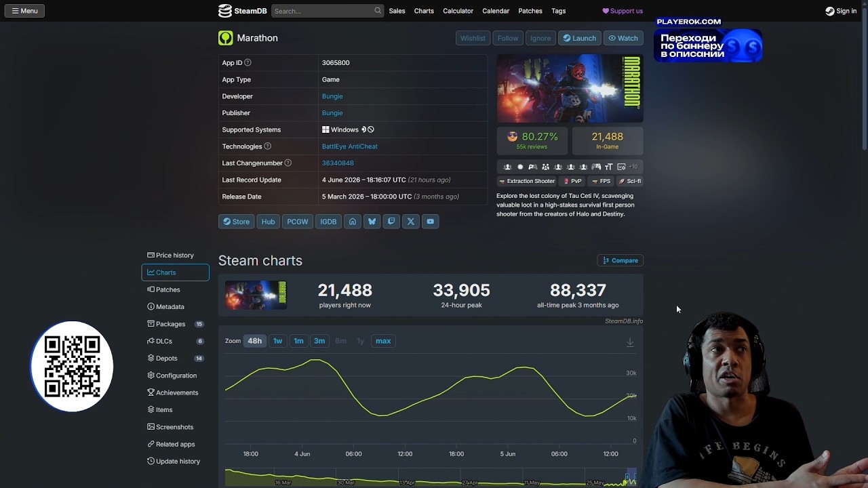Click the Sci-fi tag
868x488 pixels.
click(629, 181)
